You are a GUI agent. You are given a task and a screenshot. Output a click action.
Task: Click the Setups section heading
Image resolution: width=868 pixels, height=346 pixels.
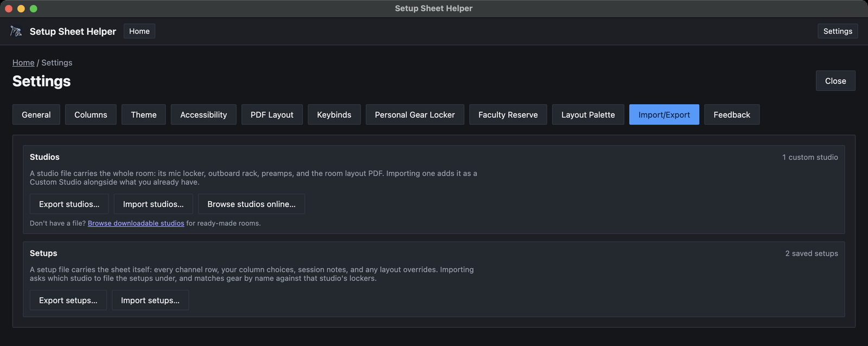coord(43,253)
